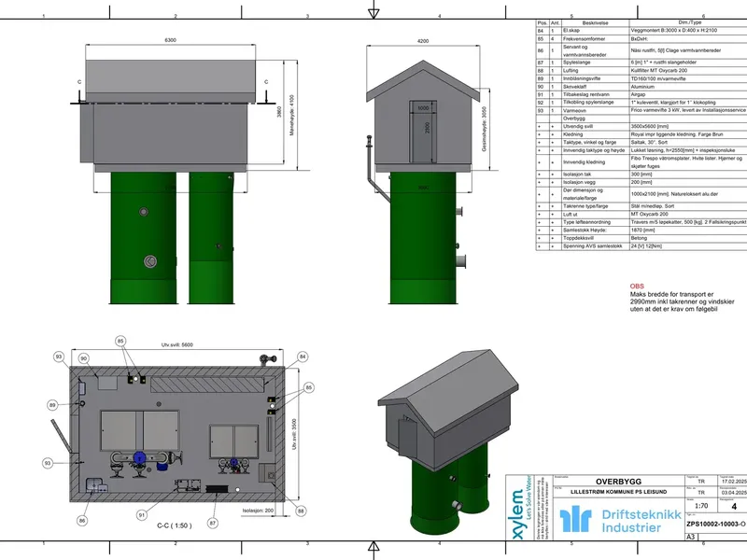Click the xylem logo in title block
This screenshot has height=560, width=747.
point(522,508)
